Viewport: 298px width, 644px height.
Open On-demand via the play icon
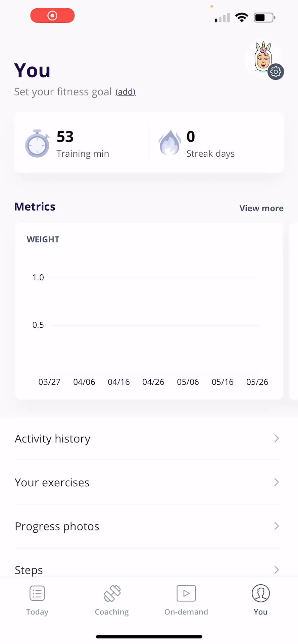pyautogui.click(x=186, y=593)
